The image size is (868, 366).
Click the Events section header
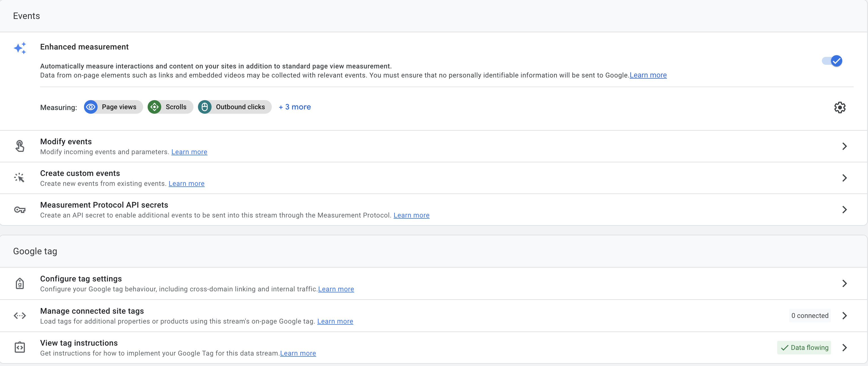26,16
